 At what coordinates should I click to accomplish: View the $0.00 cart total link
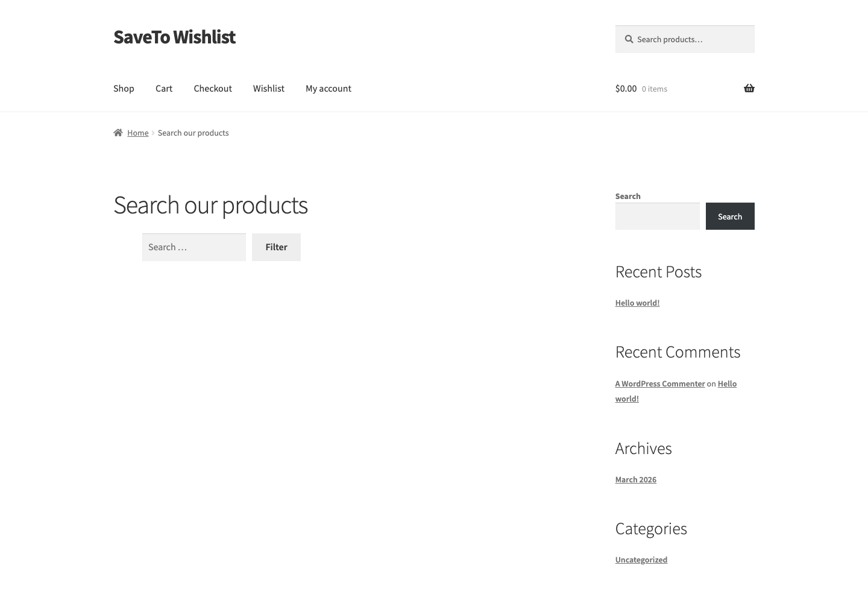coord(626,88)
